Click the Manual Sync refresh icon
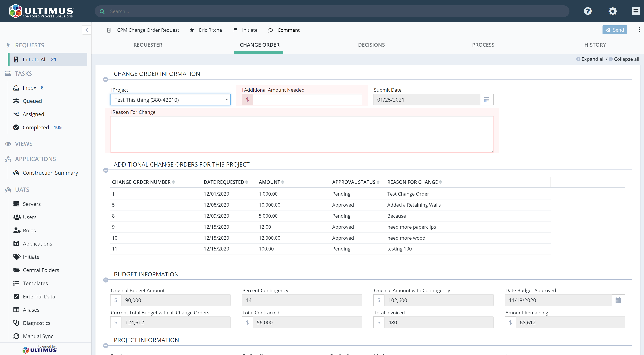The height and width of the screenshot is (355, 644). pos(16,336)
